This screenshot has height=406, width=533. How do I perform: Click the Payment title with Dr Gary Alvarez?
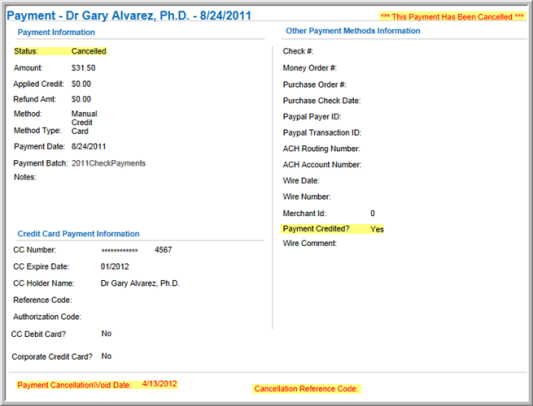pos(129,16)
